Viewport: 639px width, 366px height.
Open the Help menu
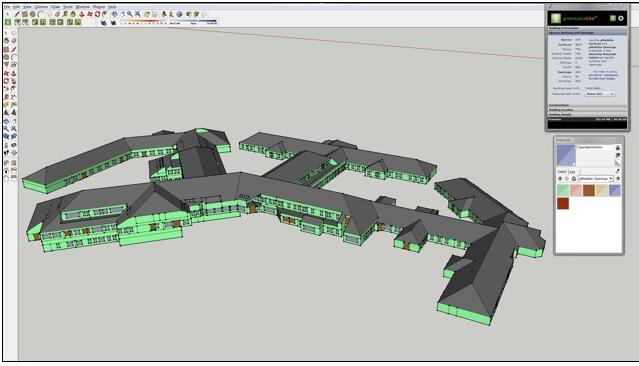(x=112, y=7)
